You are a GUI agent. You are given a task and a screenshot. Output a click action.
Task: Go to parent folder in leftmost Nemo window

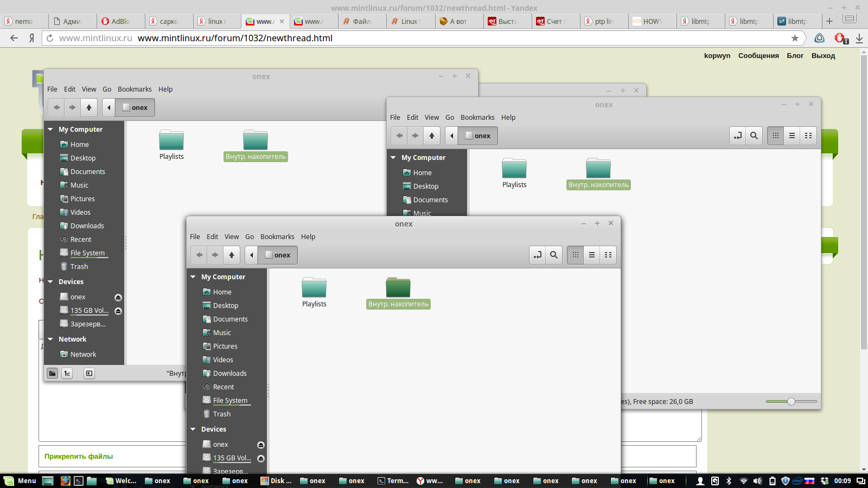[89, 107]
